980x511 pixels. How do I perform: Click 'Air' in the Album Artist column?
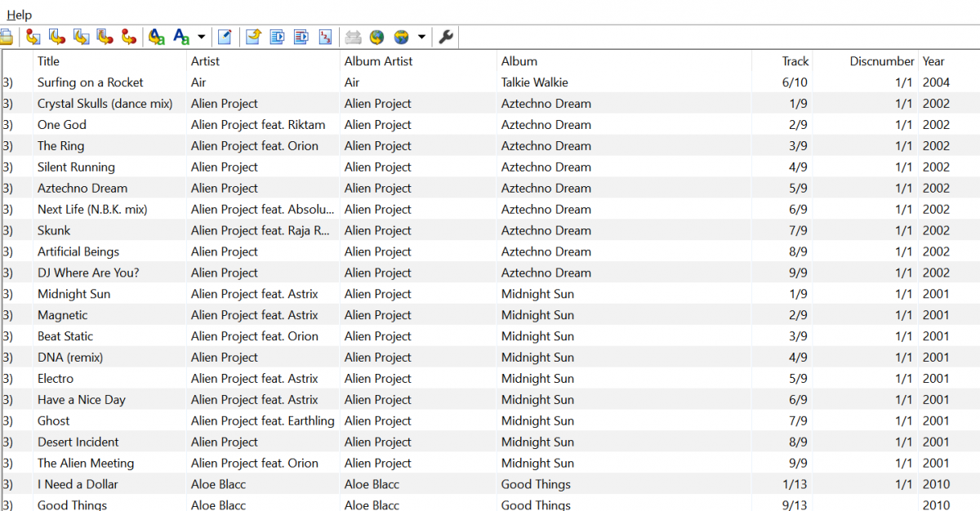click(352, 82)
